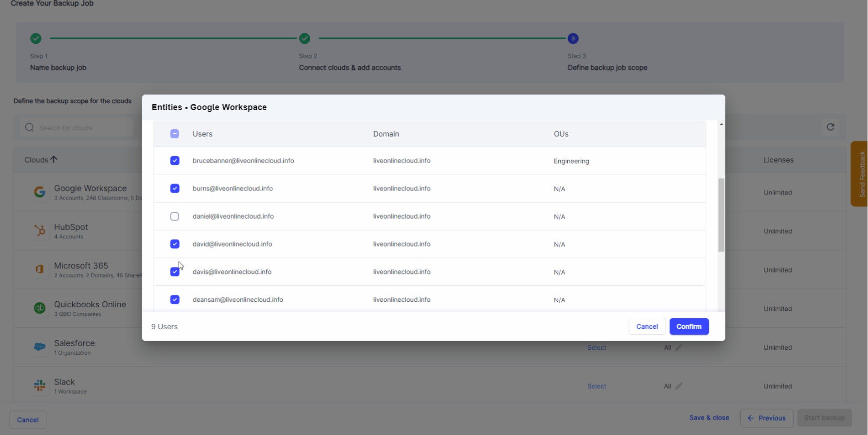The image size is (868, 435).
Task: Confirm the selected Google Workspace users
Action: coord(688,327)
